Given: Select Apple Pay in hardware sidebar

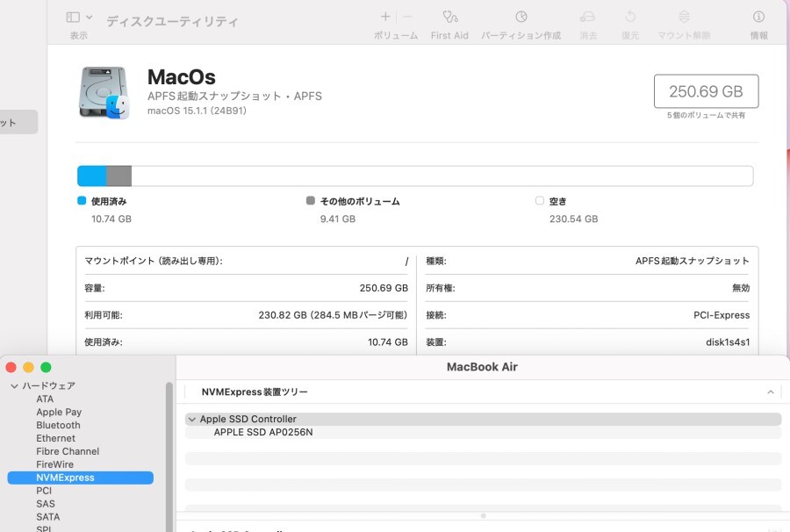Looking at the screenshot, I should tap(59, 412).
